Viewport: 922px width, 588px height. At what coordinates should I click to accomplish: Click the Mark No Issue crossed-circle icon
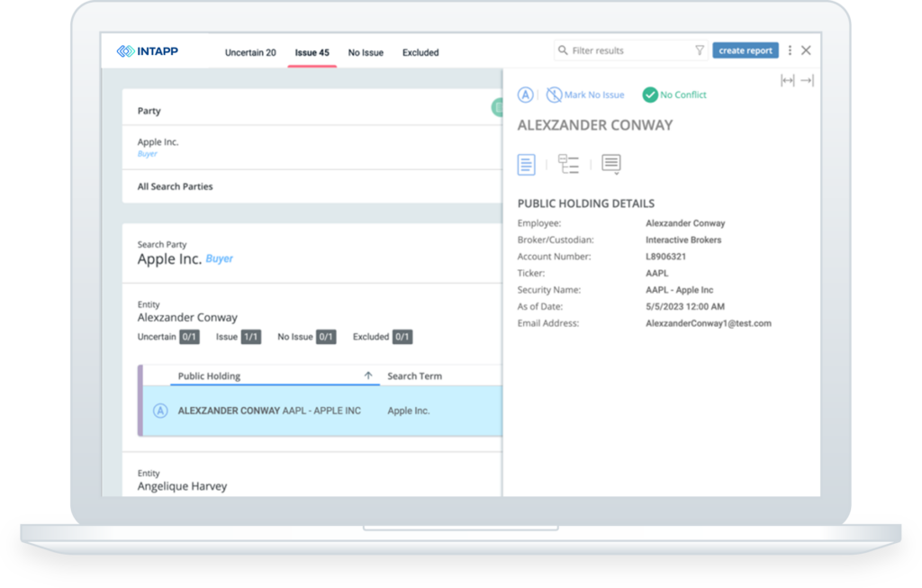coord(554,95)
